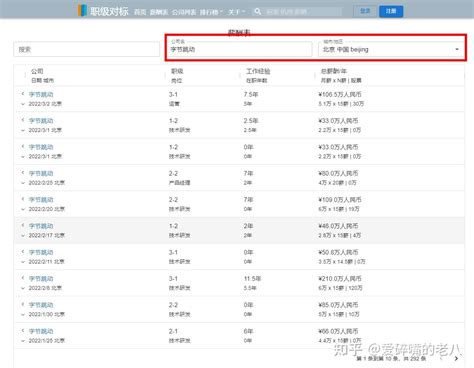The width and height of the screenshot is (474, 368).
Task: Click left chevron beside 字节跳动 in 2022/2/11 row
Action: (23, 252)
